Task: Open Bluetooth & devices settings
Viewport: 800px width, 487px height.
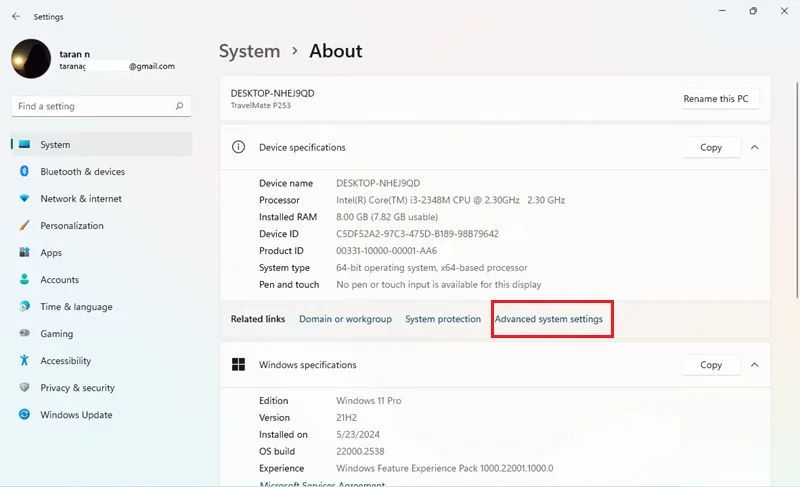Action: coord(102,171)
